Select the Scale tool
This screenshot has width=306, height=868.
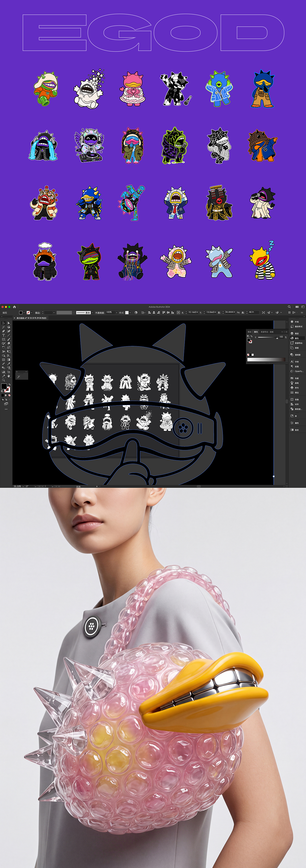click(9, 347)
